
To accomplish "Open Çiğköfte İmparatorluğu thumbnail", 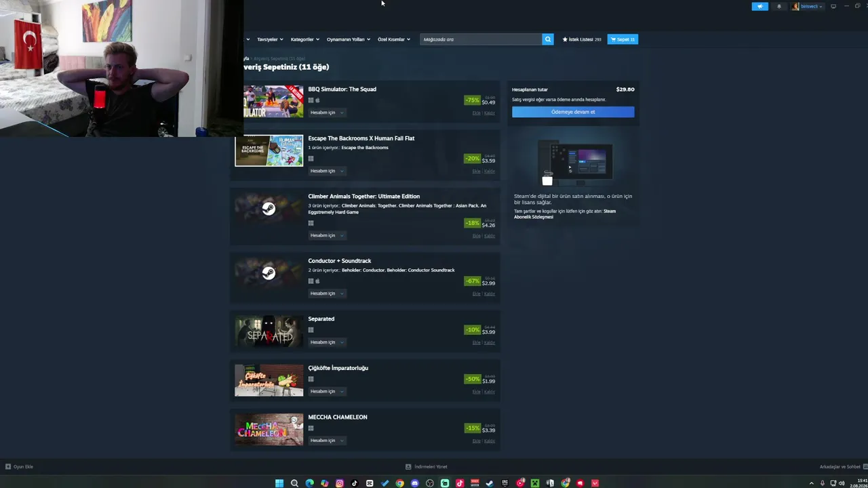I will click(x=269, y=380).
